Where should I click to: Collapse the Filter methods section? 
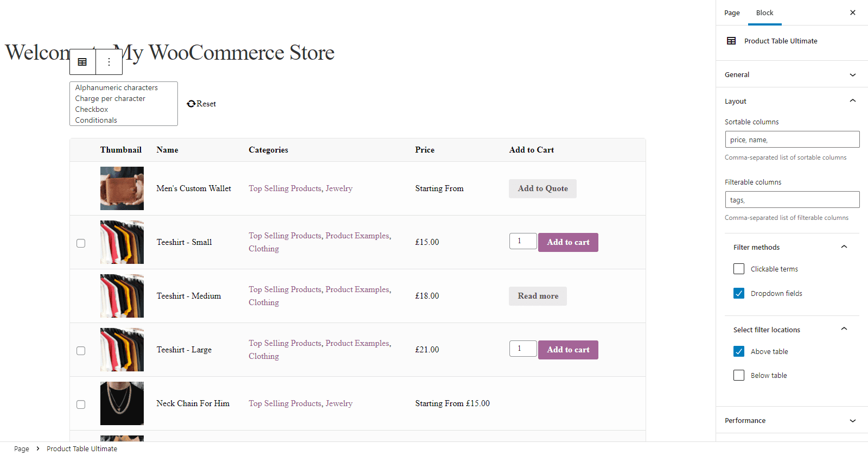792,247
